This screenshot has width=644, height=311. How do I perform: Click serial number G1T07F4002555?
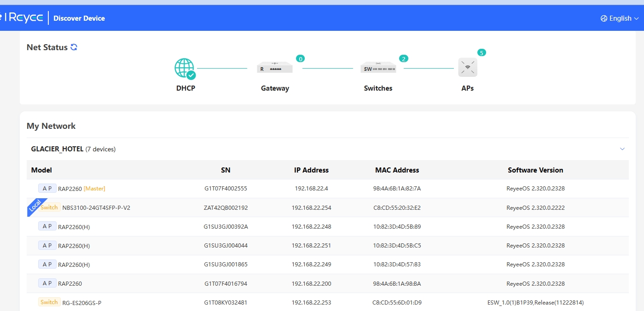coord(226,189)
